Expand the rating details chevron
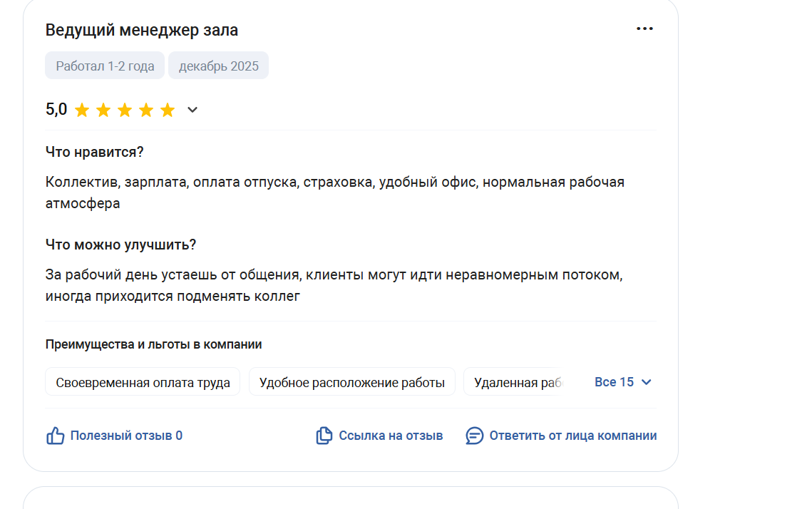 [192, 110]
